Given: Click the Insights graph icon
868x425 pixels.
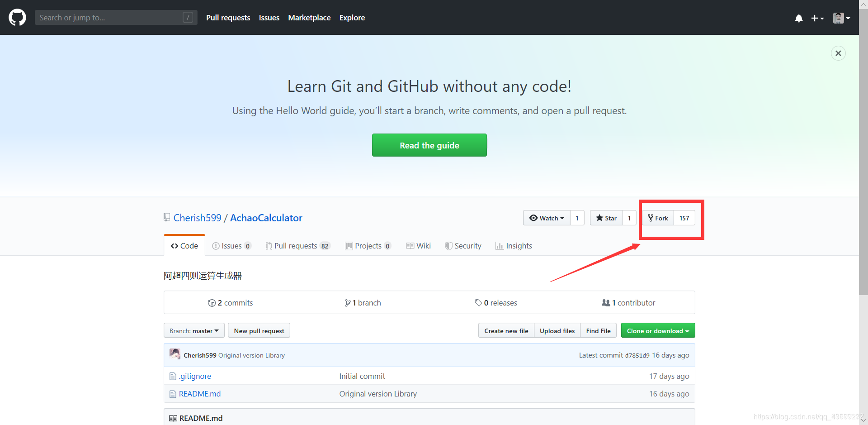Looking at the screenshot, I should click(499, 246).
